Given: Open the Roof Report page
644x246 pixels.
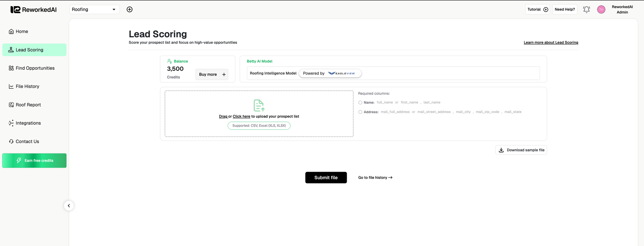Looking at the screenshot, I should (28, 105).
